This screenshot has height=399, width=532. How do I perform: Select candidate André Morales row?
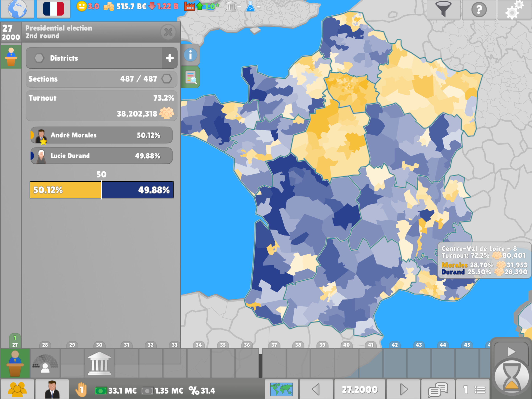pyautogui.click(x=101, y=135)
